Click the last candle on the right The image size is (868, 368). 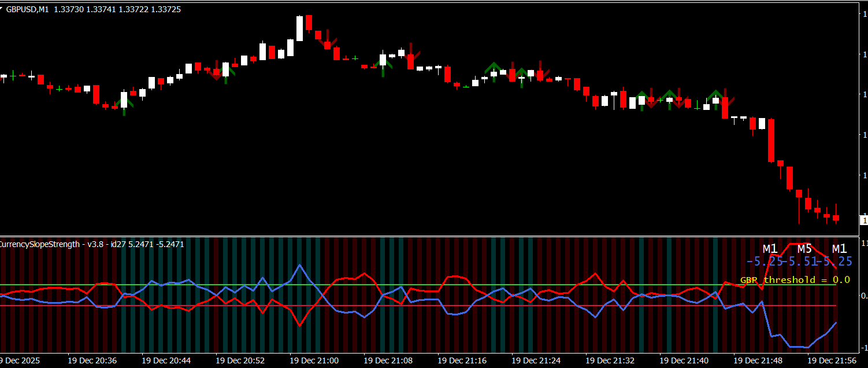pos(836,218)
